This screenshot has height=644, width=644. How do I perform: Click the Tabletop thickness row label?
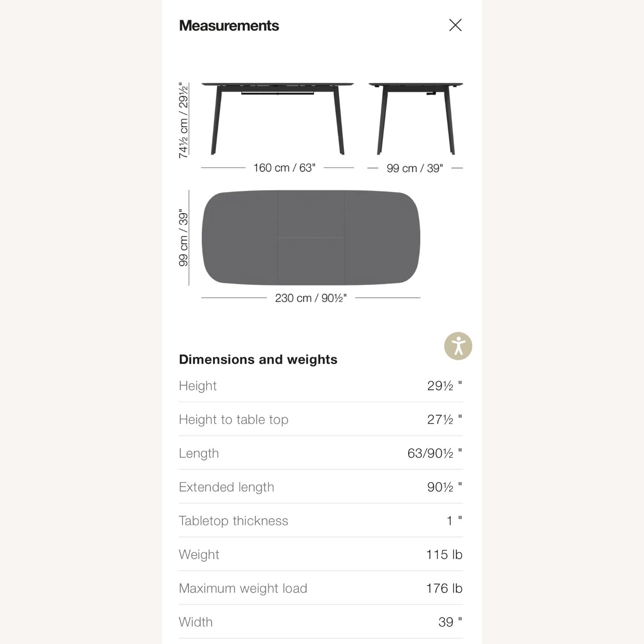pos(234,521)
